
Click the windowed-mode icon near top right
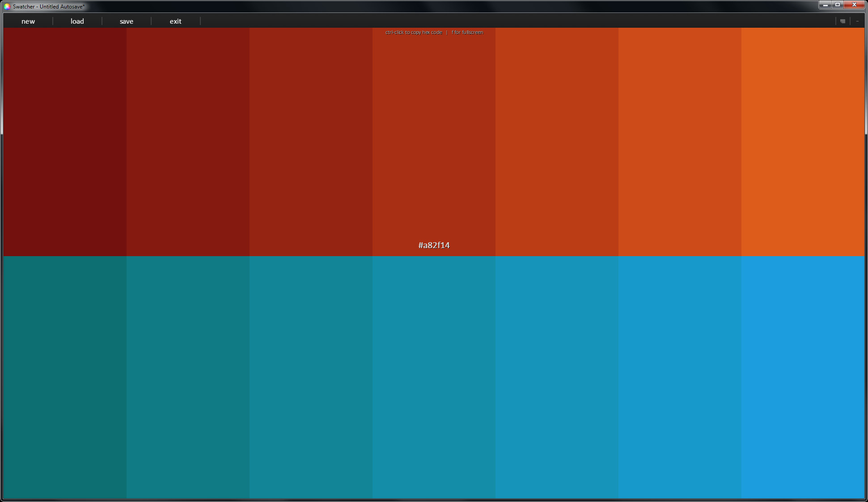(843, 21)
